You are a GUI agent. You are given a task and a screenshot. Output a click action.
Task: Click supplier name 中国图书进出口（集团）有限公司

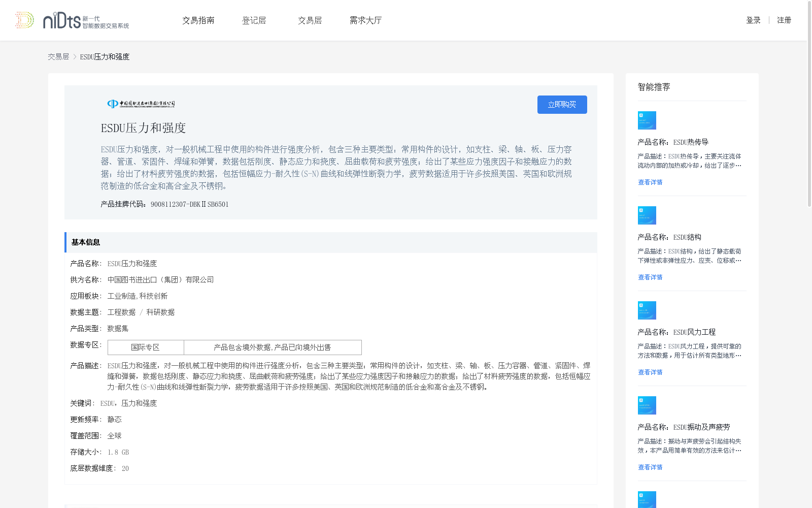(x=160, y=280)
